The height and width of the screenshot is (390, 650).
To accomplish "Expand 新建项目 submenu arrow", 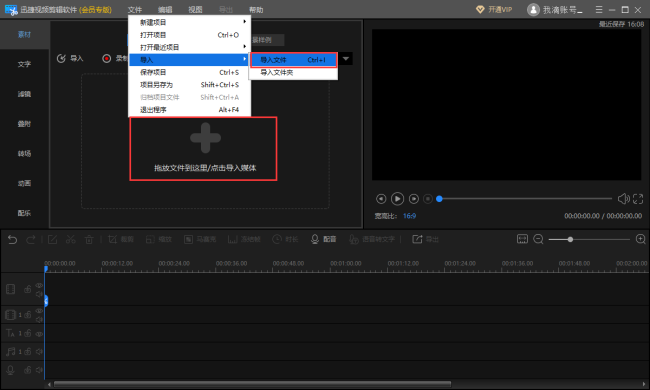I will coord(245,22).
